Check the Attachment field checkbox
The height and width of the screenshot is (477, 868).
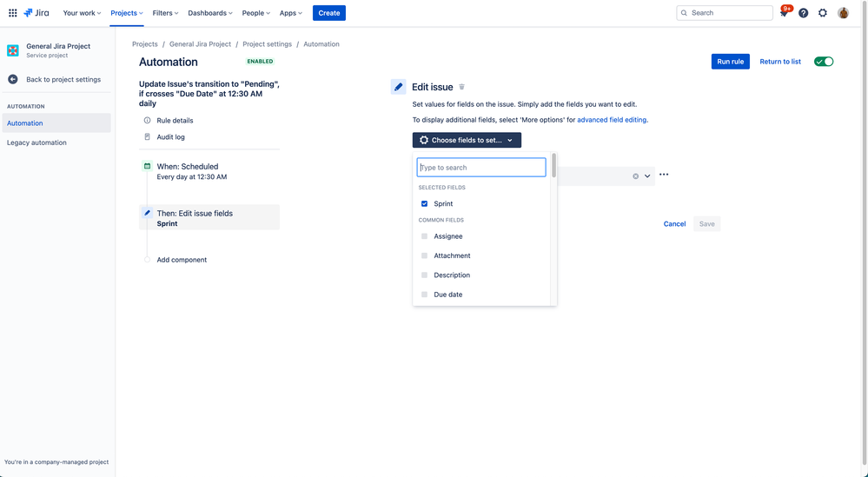coord(425,255)
